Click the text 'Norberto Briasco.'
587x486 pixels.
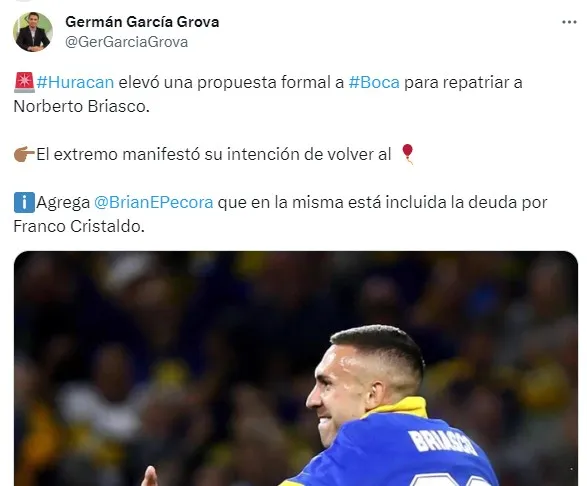[82, 106]
